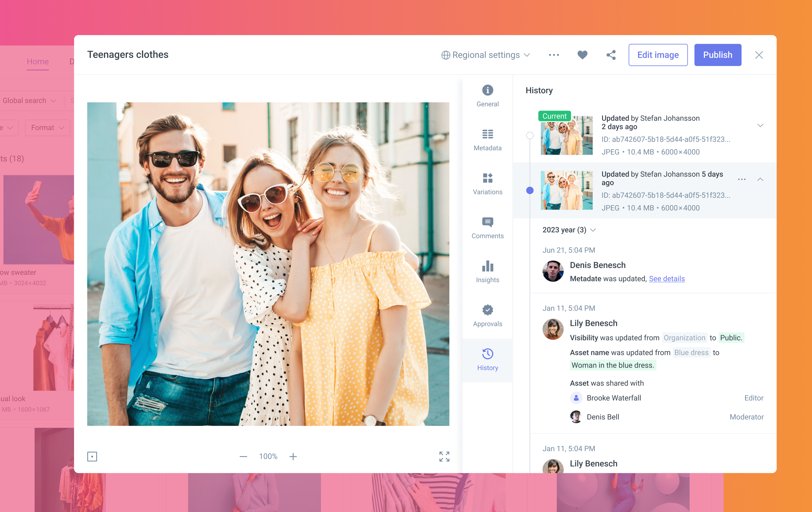Open the See details link
The width and height of the screenshot is (812, 512).
tap(667, 278)
